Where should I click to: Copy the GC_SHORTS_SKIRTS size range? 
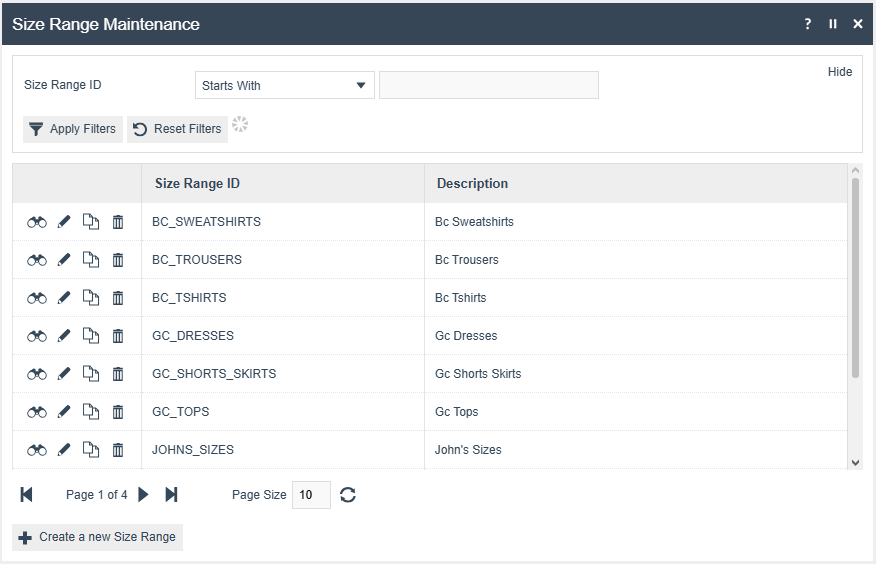click(91, 374)
